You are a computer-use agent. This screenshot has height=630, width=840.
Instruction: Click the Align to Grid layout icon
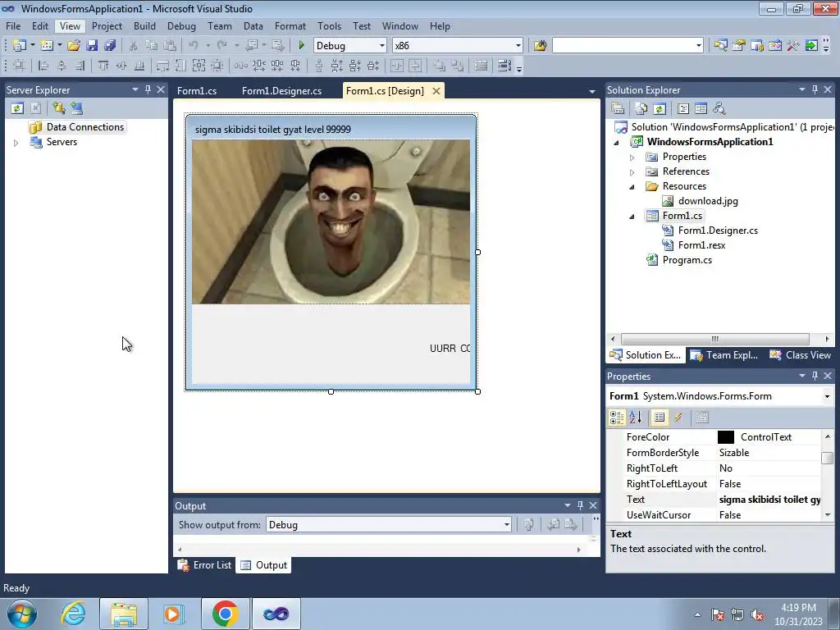pos(20,66)
